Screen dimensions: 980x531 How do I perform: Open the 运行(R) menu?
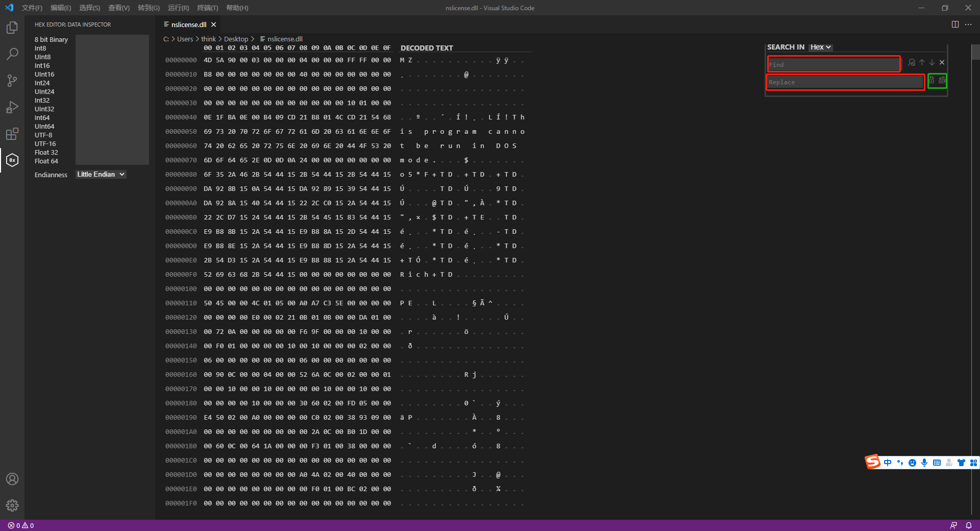[x=178, y=8]
